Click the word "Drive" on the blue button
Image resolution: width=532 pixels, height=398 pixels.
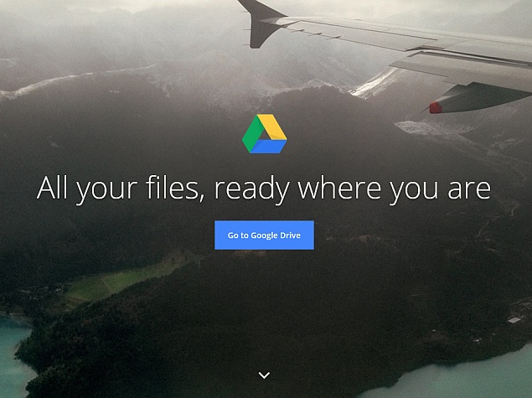296,235
